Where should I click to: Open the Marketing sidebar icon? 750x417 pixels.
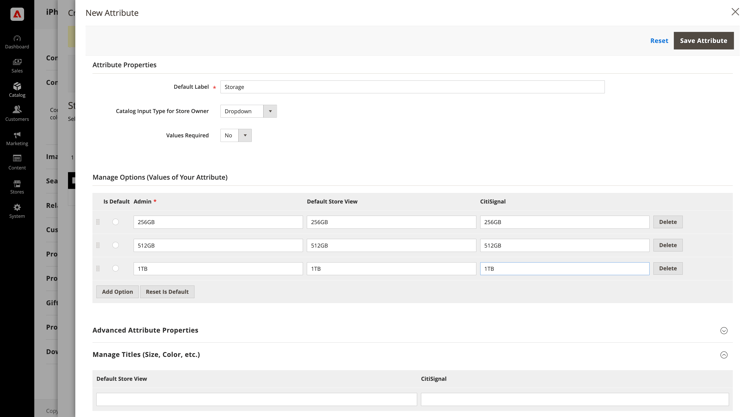(17, 138)
